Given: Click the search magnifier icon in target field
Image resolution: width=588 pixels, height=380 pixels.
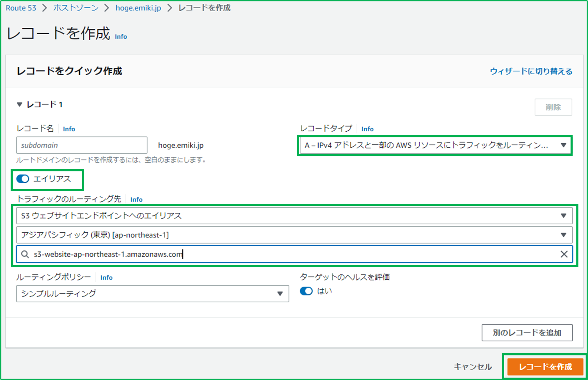Looking at the screenshot, I should [x=25, y=254].
